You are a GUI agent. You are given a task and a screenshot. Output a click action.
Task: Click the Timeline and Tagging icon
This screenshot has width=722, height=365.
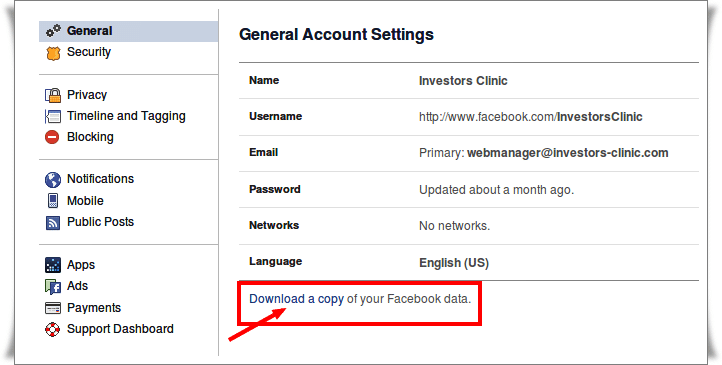[x=53, y=116]
